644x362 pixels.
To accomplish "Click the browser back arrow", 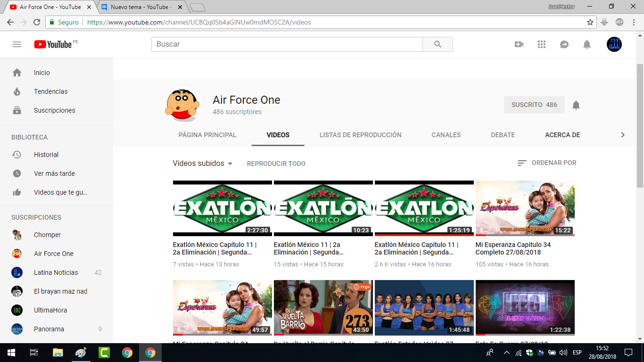I will (10, 22).
